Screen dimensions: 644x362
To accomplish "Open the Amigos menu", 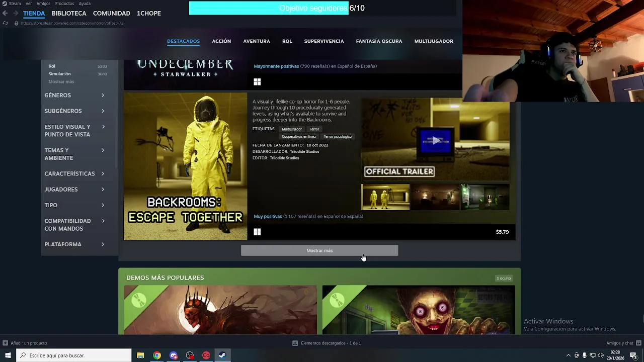I will pyautogui.click(x=43, y=4).
